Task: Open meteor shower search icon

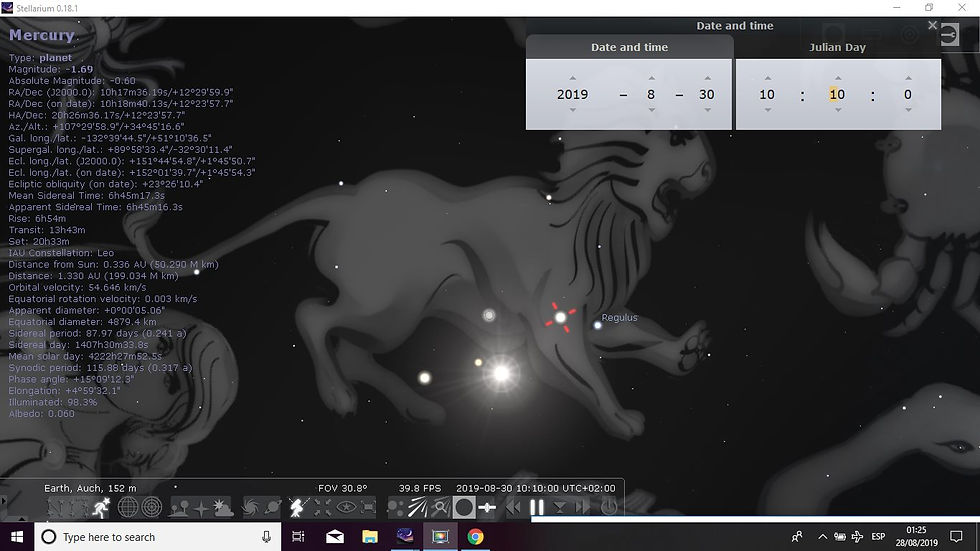Action: tap(440, 507)
